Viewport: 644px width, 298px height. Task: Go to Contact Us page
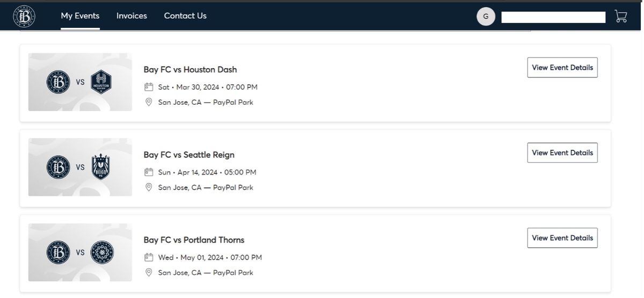[185, 16]
